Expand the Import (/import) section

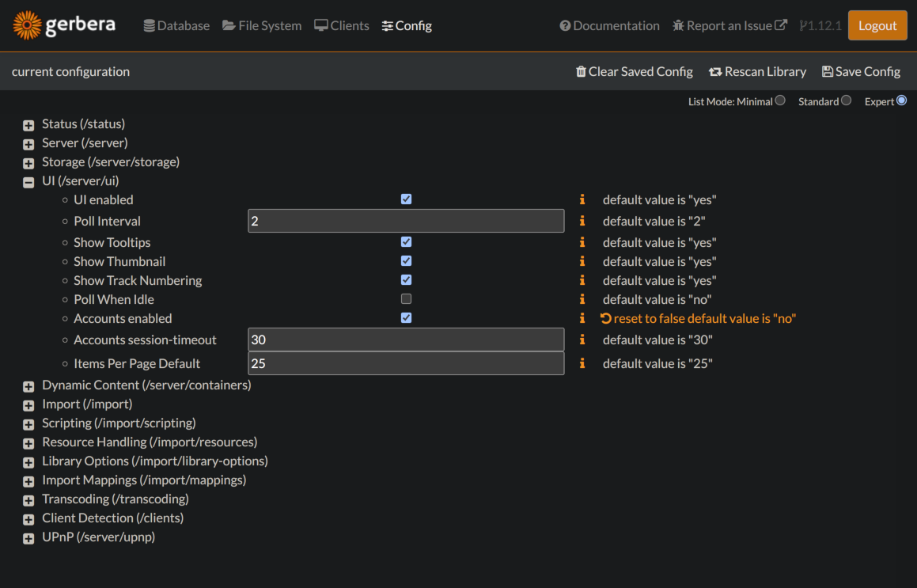[28, 405]
